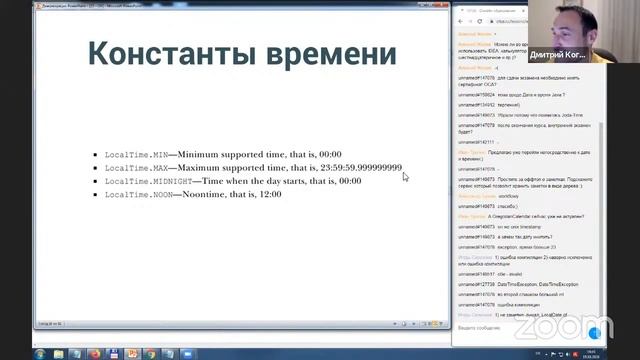Open the taskbar clock and date
The image size is (640, 360).
(x=591, y=354)
